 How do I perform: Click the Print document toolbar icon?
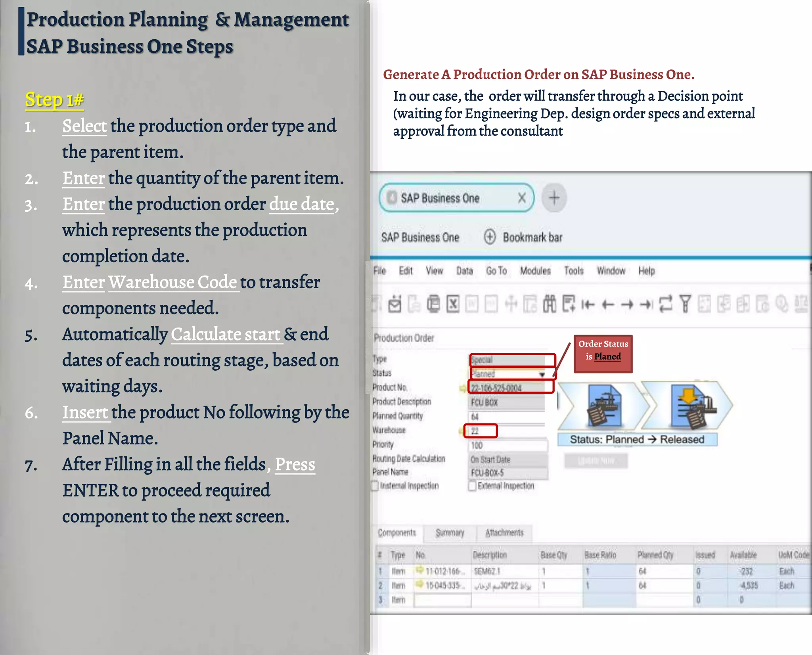tap(433, 305)
